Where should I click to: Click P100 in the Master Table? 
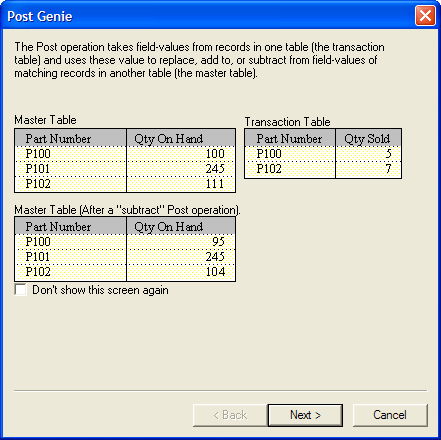click(x=38, y=154)
